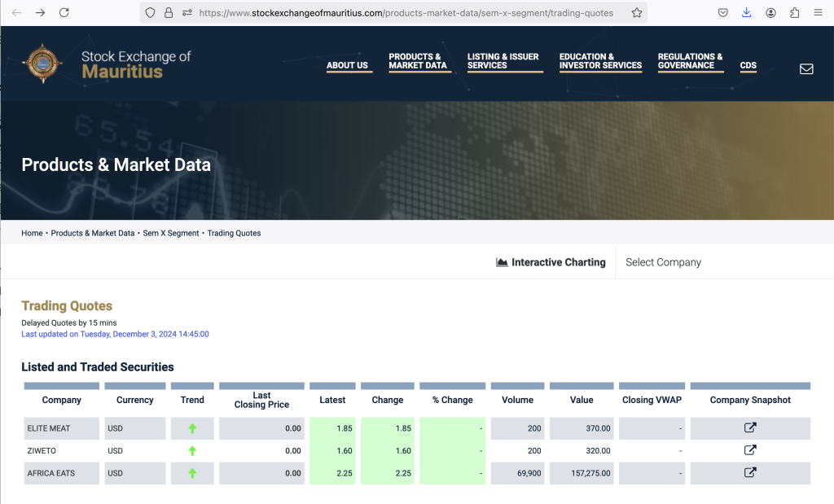This screenshot has height=504, width=834.
Task: Click the Value column header
Action: [x=582, y=400]
